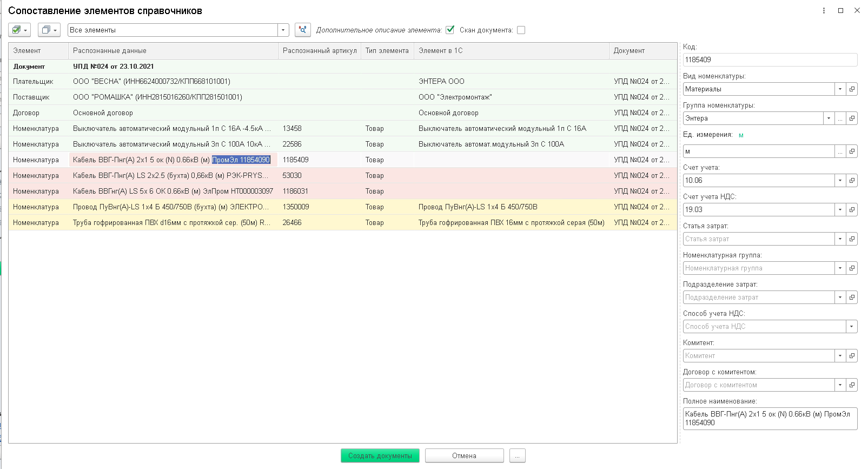Open Статья затрат with its open icon
Viewport: 868px width, 469px height.
[x=852, y=239]
